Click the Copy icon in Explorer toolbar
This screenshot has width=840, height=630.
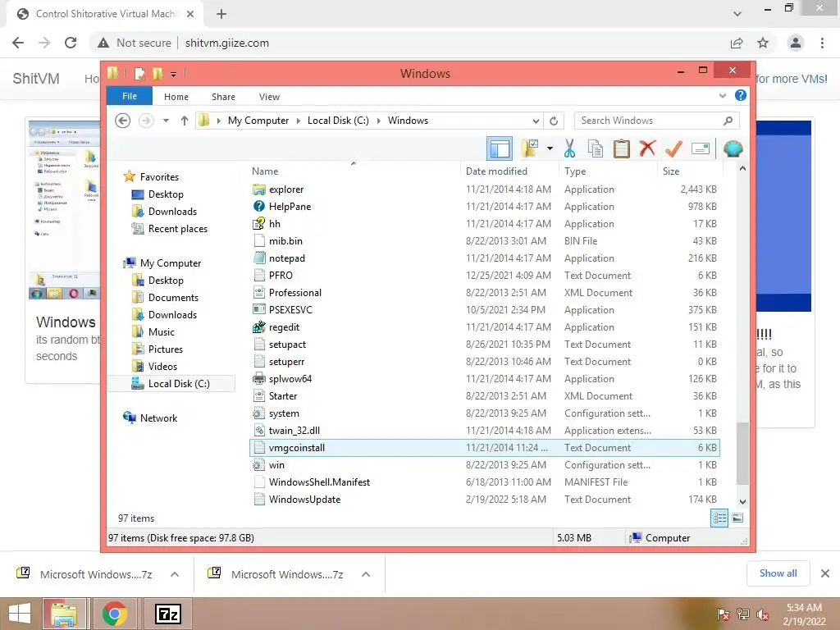(x=596, y=148)
